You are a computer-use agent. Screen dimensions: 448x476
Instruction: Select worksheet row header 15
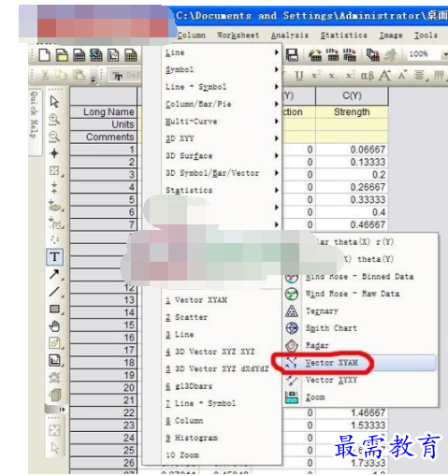(x=104, y=325)
